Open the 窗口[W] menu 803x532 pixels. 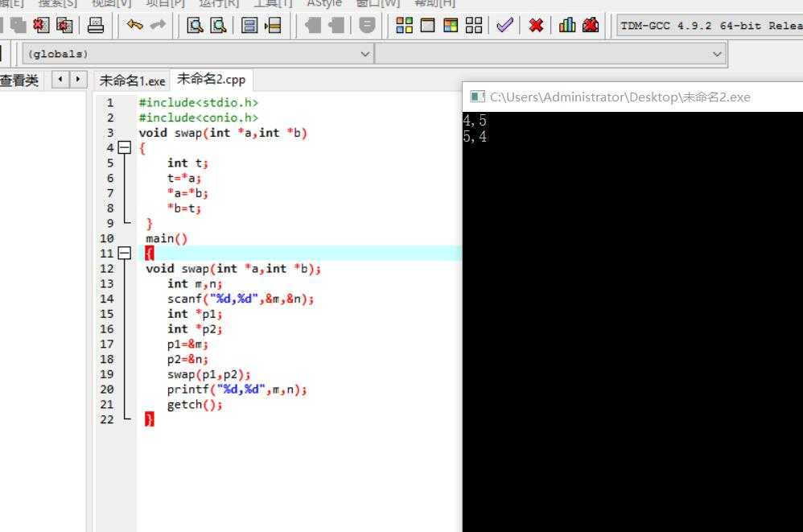coord(378,3)
